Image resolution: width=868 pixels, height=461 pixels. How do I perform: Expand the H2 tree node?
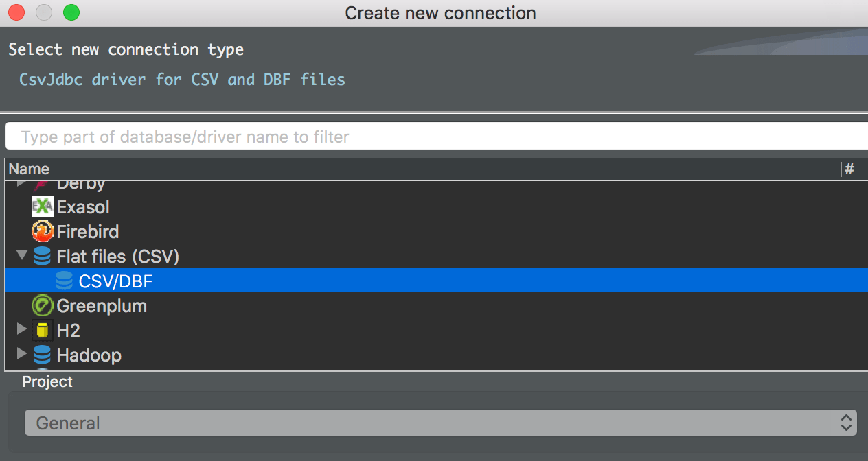(x=21, y=329)
